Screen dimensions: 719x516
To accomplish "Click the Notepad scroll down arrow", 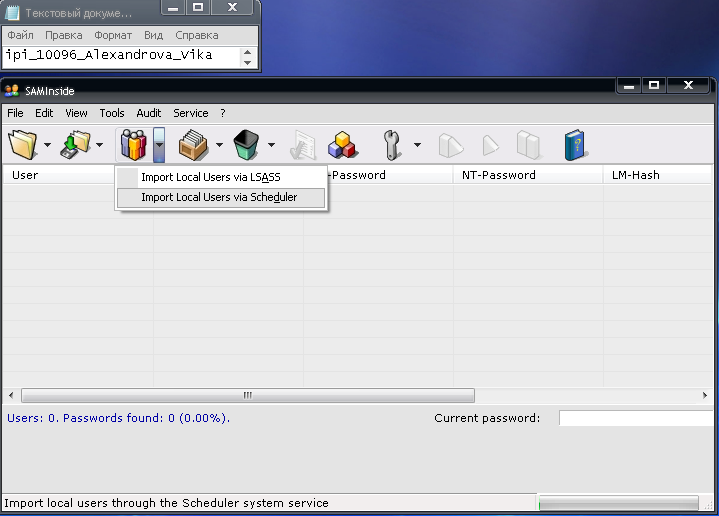I will pos(248,63).
